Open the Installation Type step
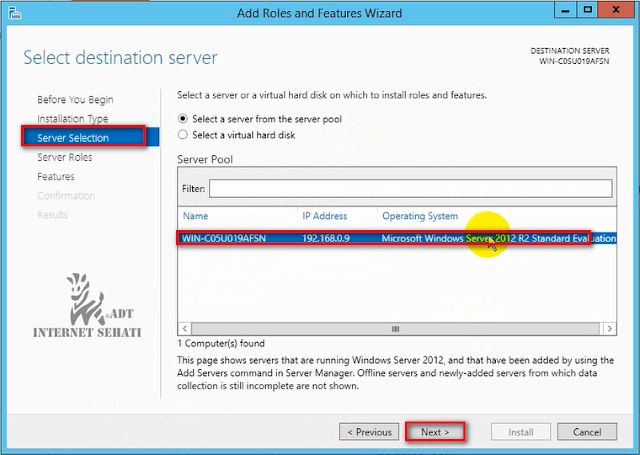640x455 pixels. pyautogui.click(x=73, y=119)
